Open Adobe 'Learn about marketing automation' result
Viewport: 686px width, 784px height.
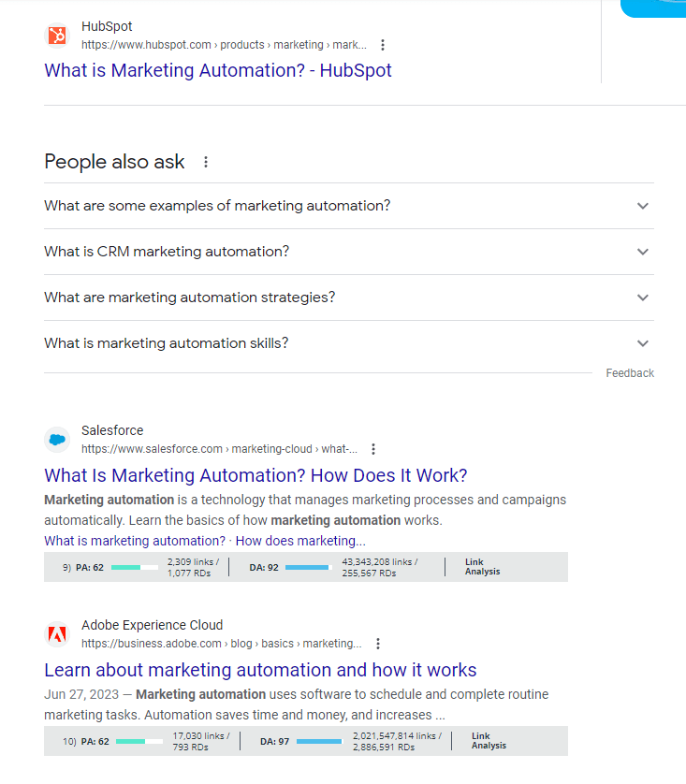point(260,670)
